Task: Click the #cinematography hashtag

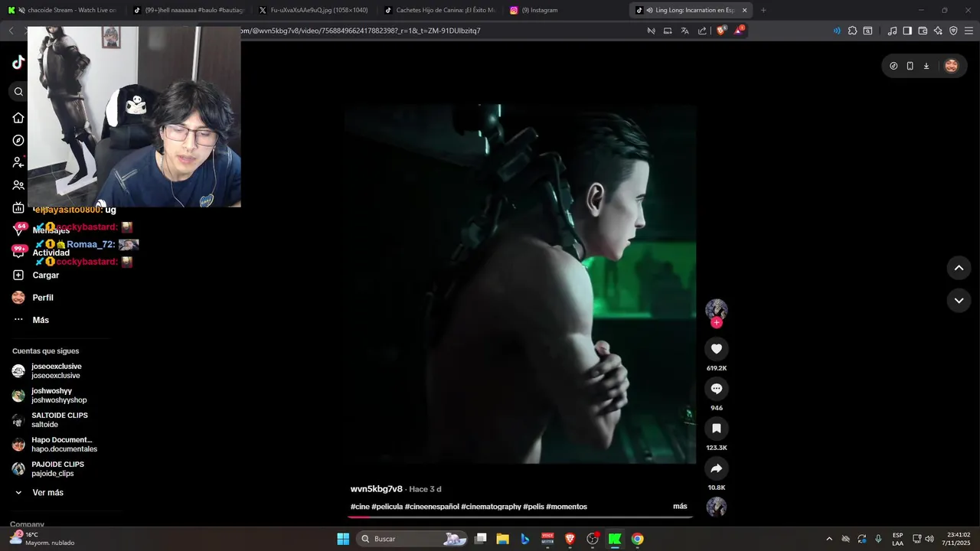Action: [x=491, y=507]
